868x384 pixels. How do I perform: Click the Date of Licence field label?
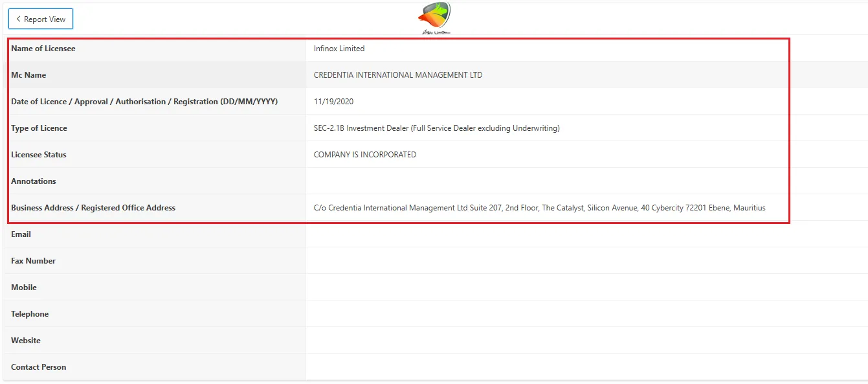[144, 102]
